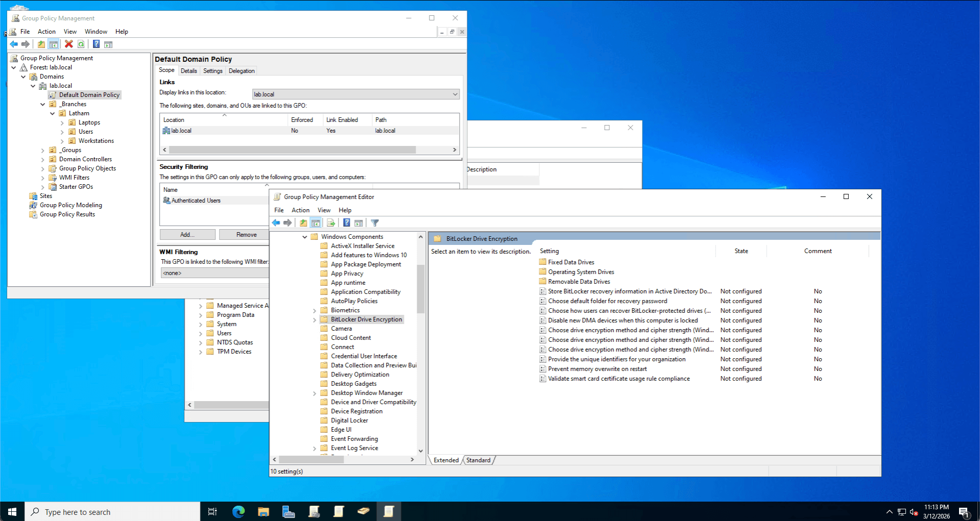Click Up One Level icon in Policy Editor toolbar
Screen dimensions: 980x521
[x=303, y=223]
